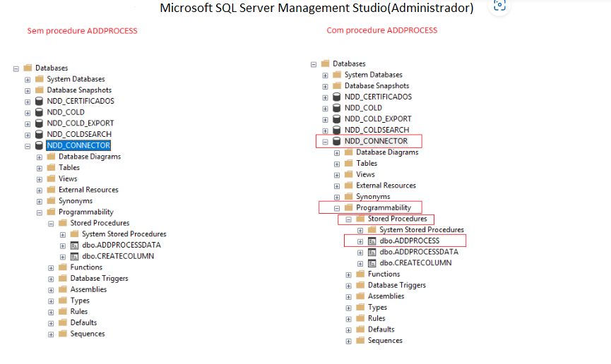Collapse the root Databases node in the left tree
Image resolution: width=611 pixels, height=364 pixels.
pyautogui.click(x=16, y=68)
